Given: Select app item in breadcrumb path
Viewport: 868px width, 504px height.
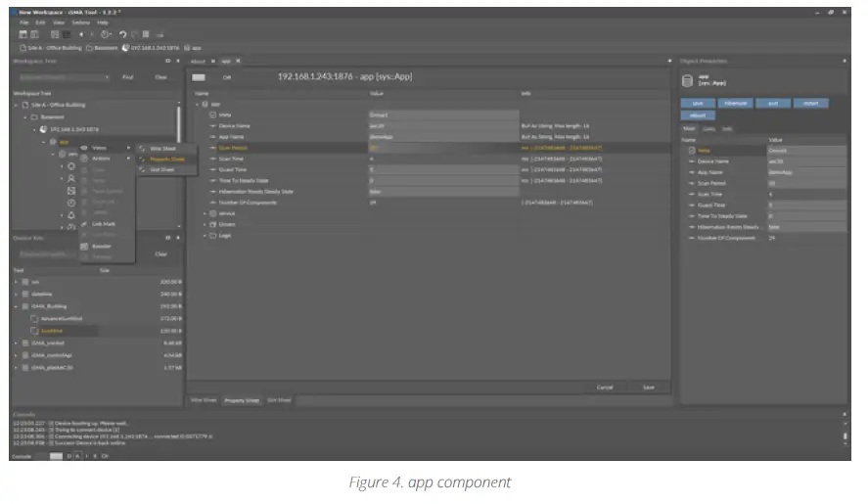Looking at the screenshot, I should [x=193, y=48].
